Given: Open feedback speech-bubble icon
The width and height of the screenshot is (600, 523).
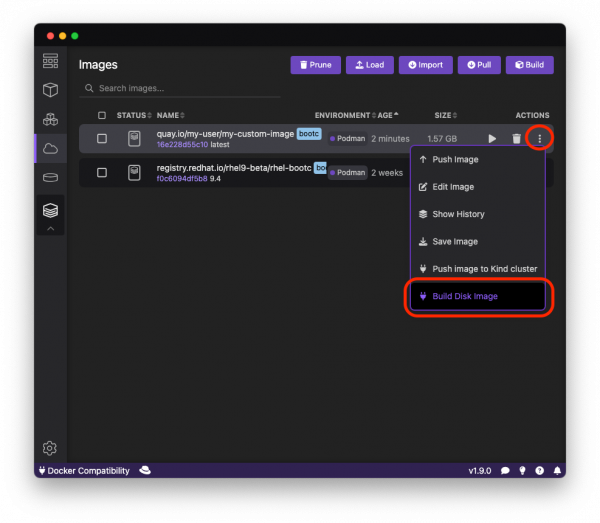Looking at the screenshot, I should tap(505, 471).
